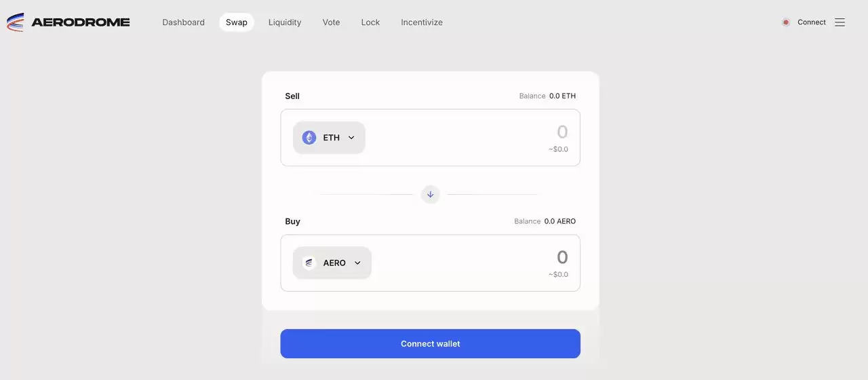This screenshot has width=868, height=380.
Task: Click the ETH token icon
Action: 309,138
